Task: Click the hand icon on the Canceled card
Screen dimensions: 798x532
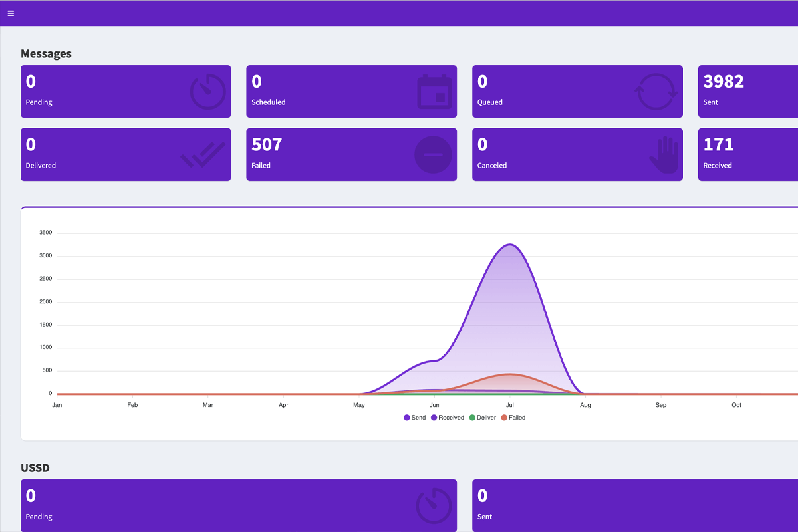Action: pyautogui.click(x=663, y=154)
